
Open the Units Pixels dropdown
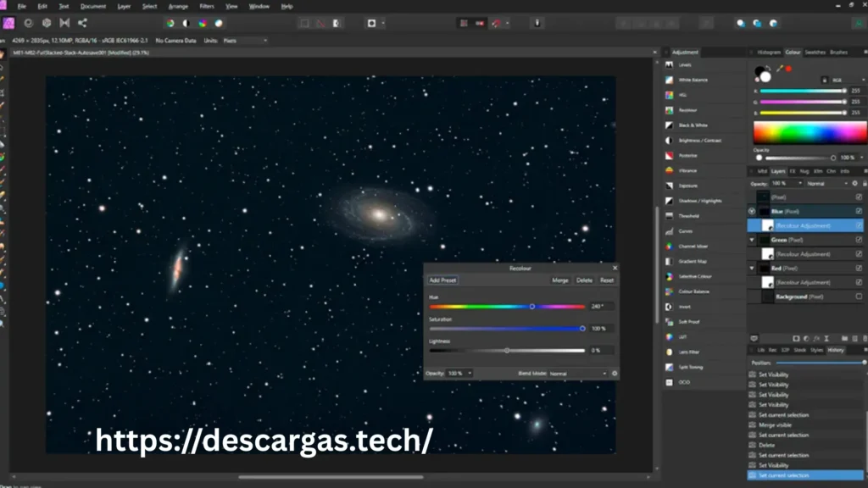pos(245,41)
